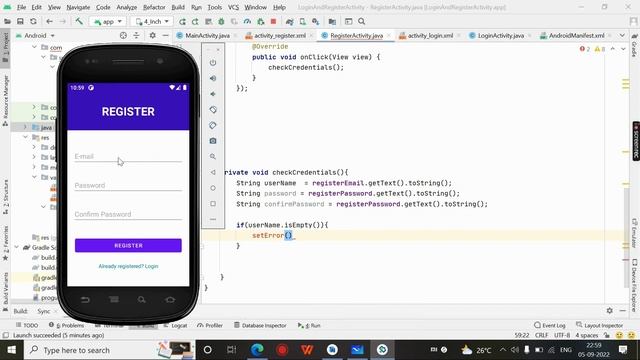This screenshot has width=640, height=360.
Task: Click the E-mail input field
Action: 128,157
